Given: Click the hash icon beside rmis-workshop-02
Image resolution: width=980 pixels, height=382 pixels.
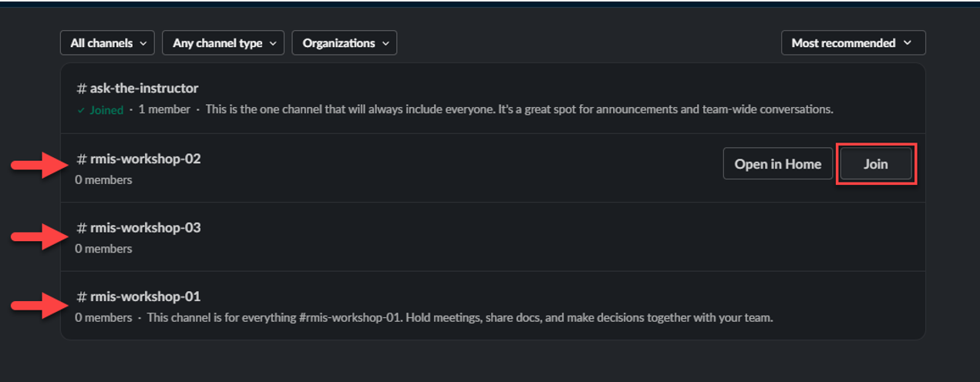Looking at the screenshot, I should tap(81, 159).
